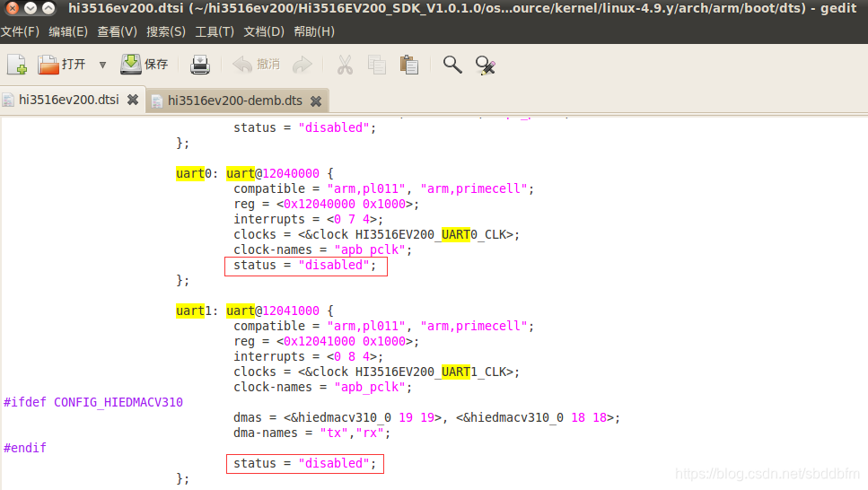Close the hi3516ev200-demb.dts tab
The width and height of the screenshot is (868, 490).
316,101
